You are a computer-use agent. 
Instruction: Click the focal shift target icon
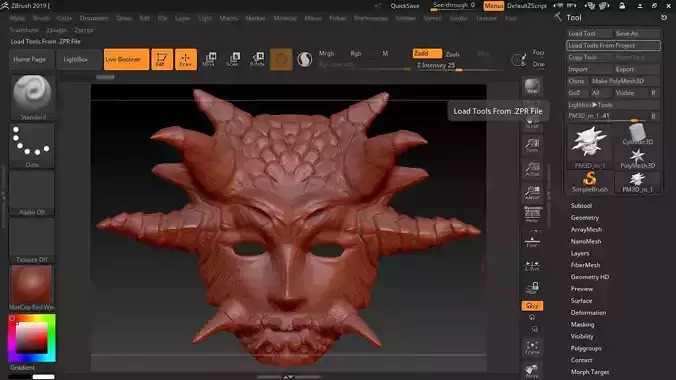[x=519, y=60]
